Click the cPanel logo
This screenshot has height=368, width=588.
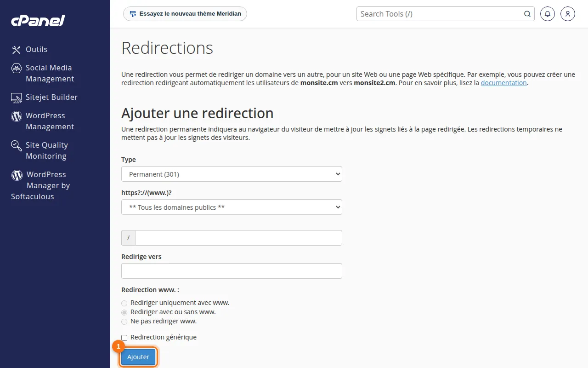[38, 21]
